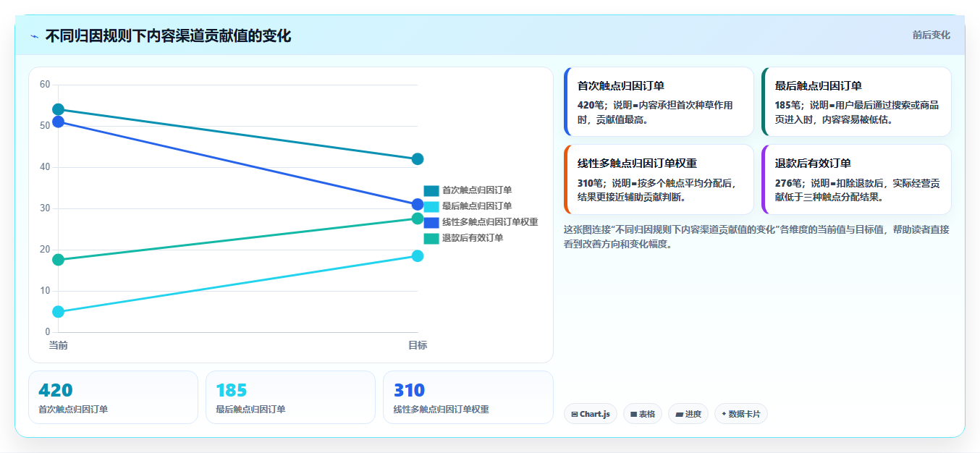Image resolution: width=980 pixels, height=453 pixels.
Task: Select the 310 stat card
Action: pos(468,397)
